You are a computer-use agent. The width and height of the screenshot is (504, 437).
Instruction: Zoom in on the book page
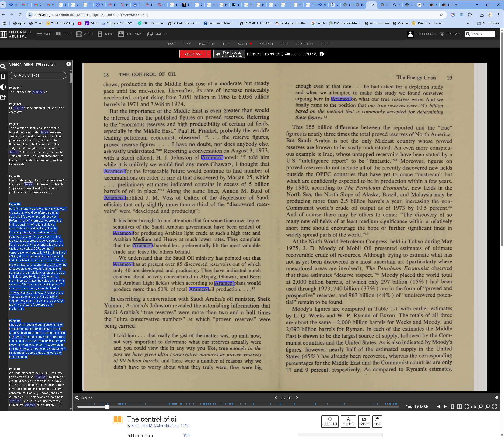pos(487,406)
